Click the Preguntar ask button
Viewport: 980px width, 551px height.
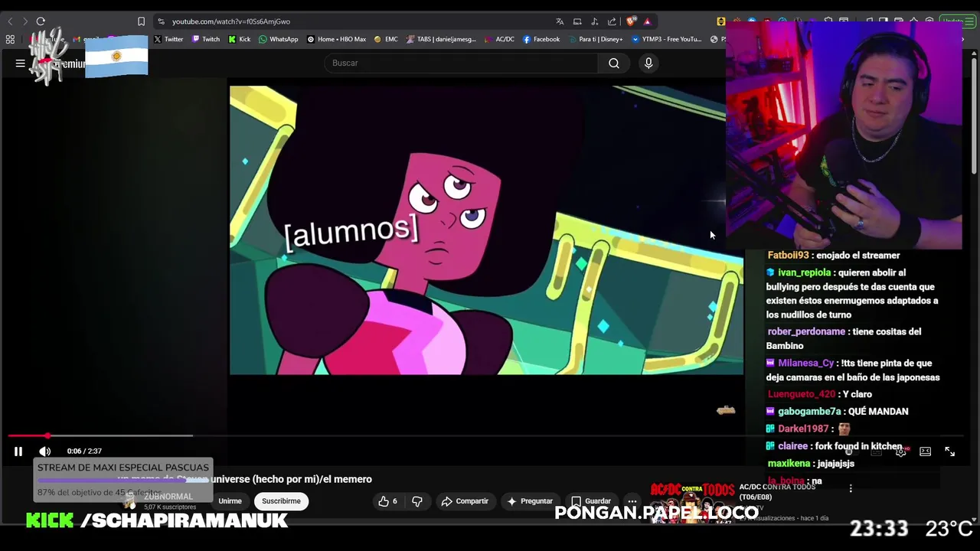529,501
